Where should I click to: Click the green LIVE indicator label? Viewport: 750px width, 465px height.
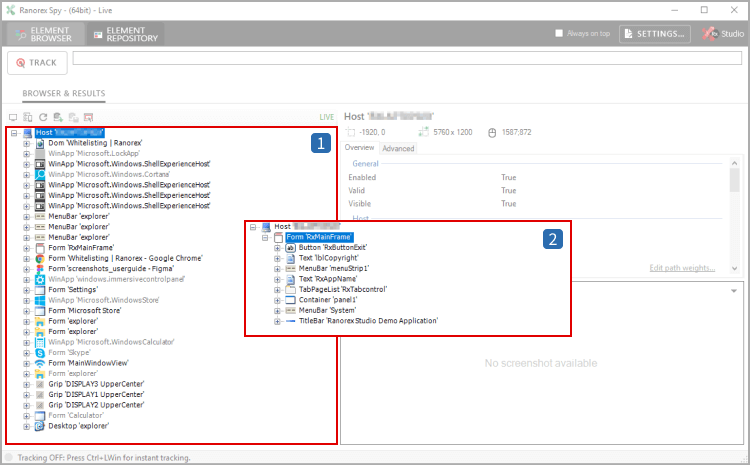327,117
